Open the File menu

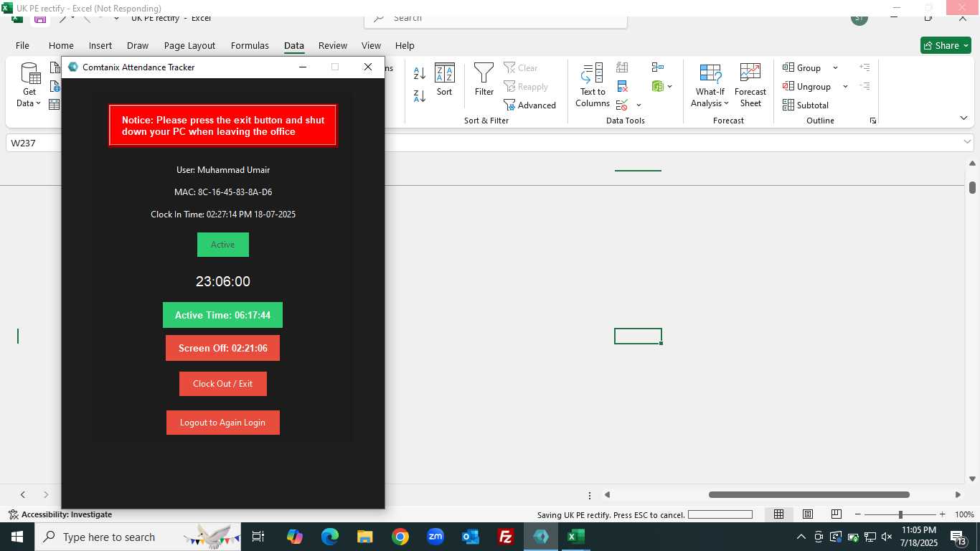click(22, 45)
